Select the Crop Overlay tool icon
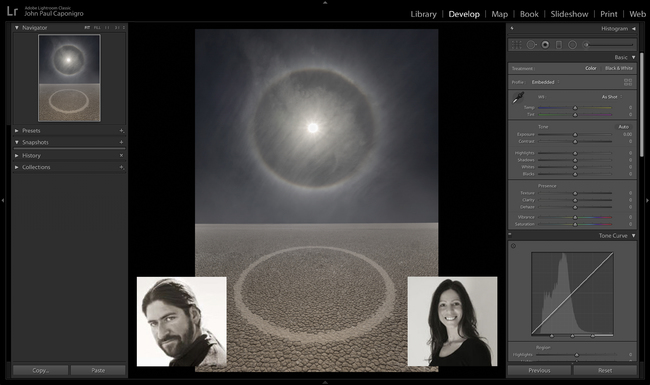This screenshot has height=385, width=650. 517,45
